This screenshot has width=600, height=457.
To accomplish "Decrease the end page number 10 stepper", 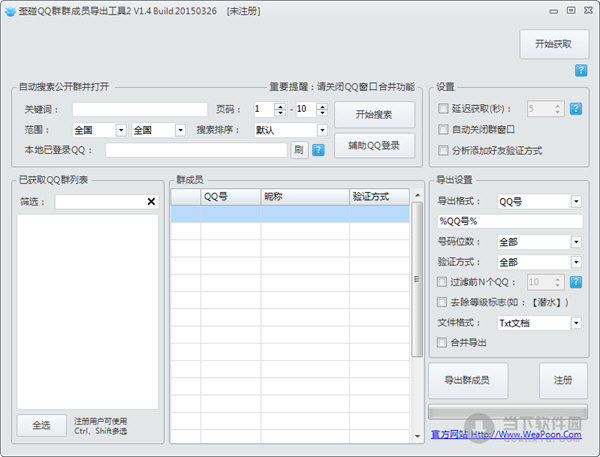I will pos(322,113).
